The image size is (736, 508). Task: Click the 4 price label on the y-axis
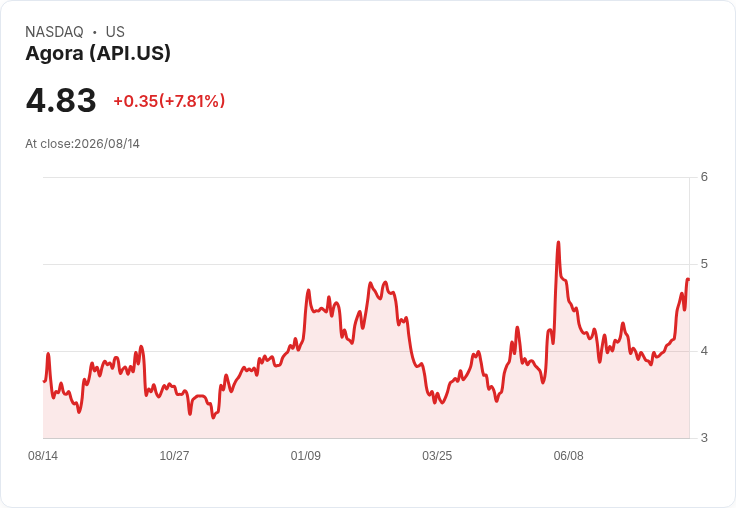[704, 351]
